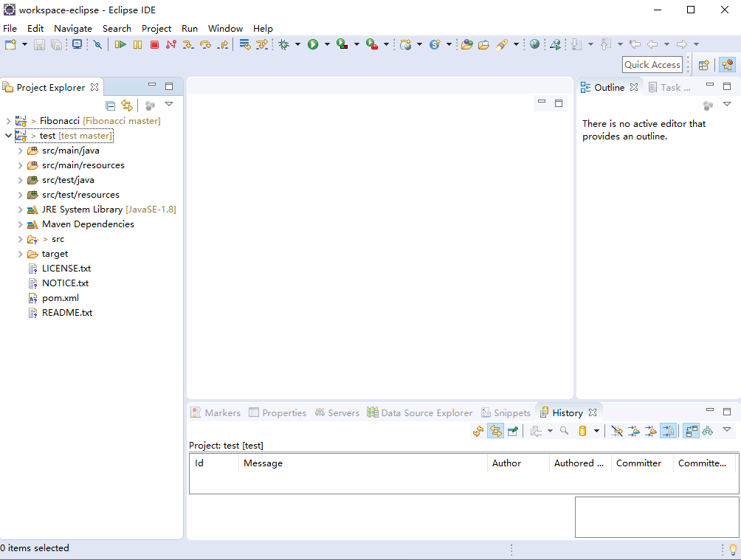Expand the Fibonacci project
The width and height of the screenshot is (741, 560).
click(8, 121)
